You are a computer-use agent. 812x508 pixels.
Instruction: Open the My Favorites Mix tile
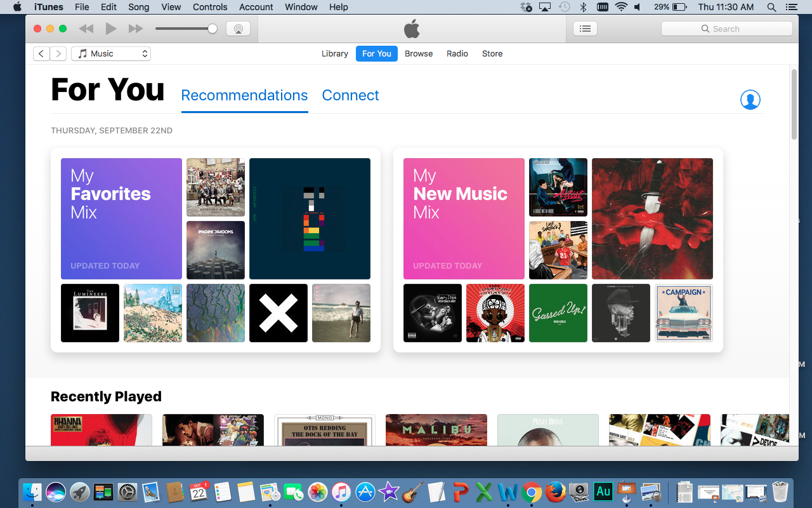click(121, 218)
